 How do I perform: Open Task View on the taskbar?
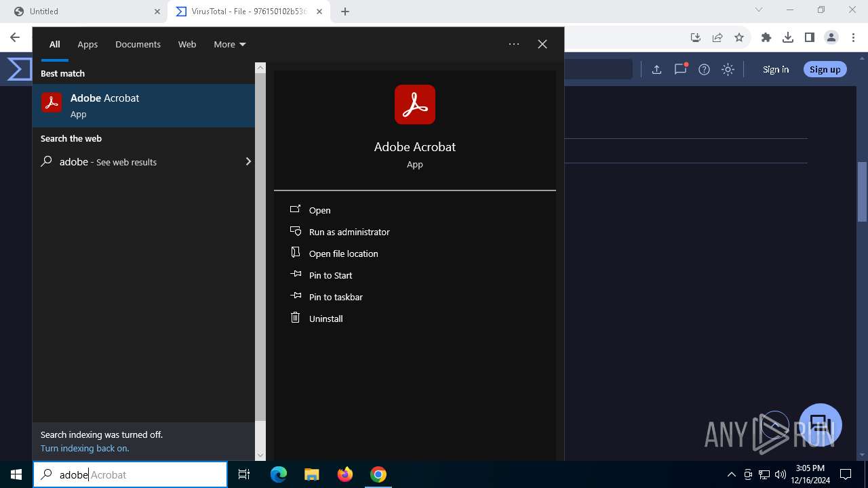[x=244, y=474]
